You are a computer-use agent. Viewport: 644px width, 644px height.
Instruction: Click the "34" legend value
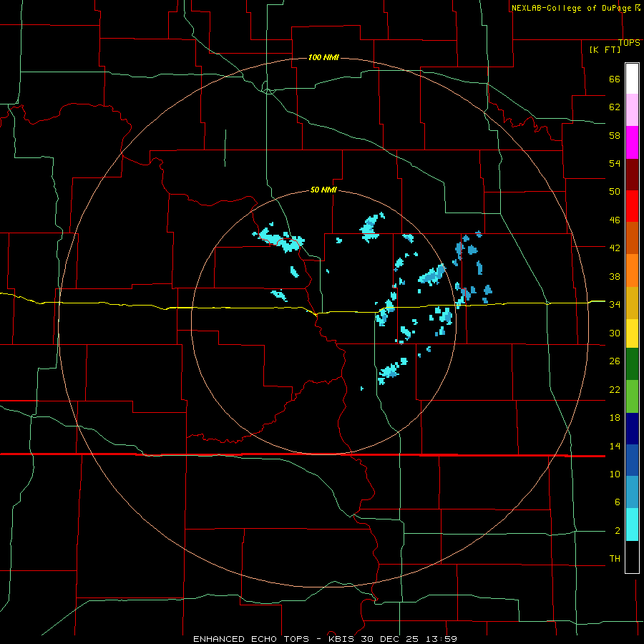pyautogui.click(x=615, y=305)
